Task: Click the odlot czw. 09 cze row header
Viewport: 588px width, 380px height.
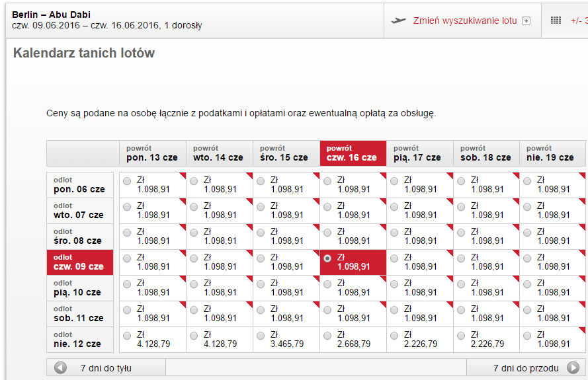Action: [x=80, y=262]
